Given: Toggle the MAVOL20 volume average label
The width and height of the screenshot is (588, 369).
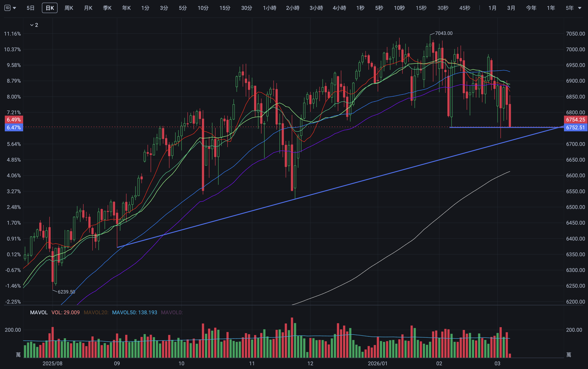Looking at the screenshot, I should [x=96, y=312].
